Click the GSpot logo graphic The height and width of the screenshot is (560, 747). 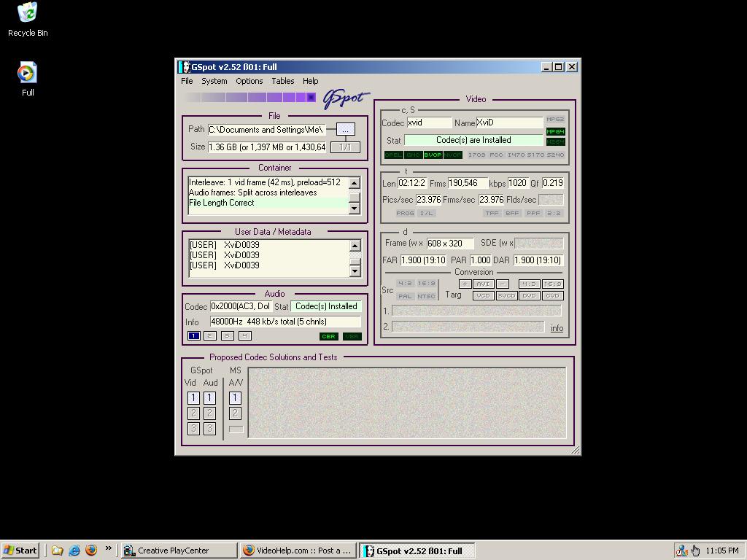point(347,98)
